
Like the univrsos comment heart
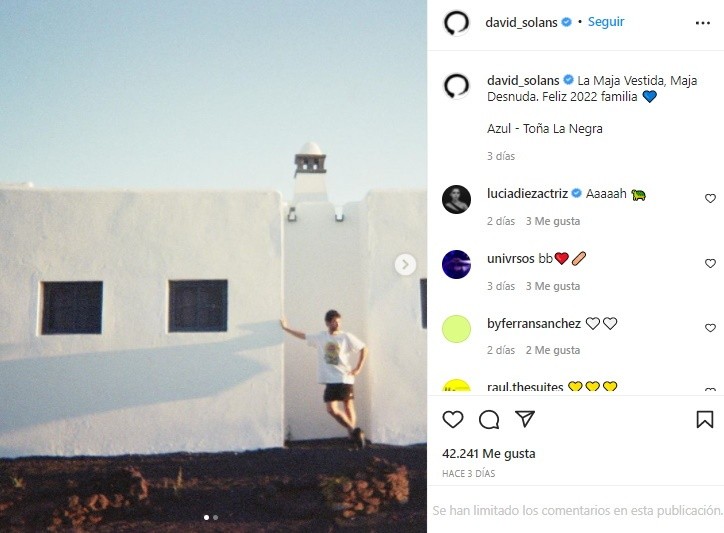(x=710, y=263)
